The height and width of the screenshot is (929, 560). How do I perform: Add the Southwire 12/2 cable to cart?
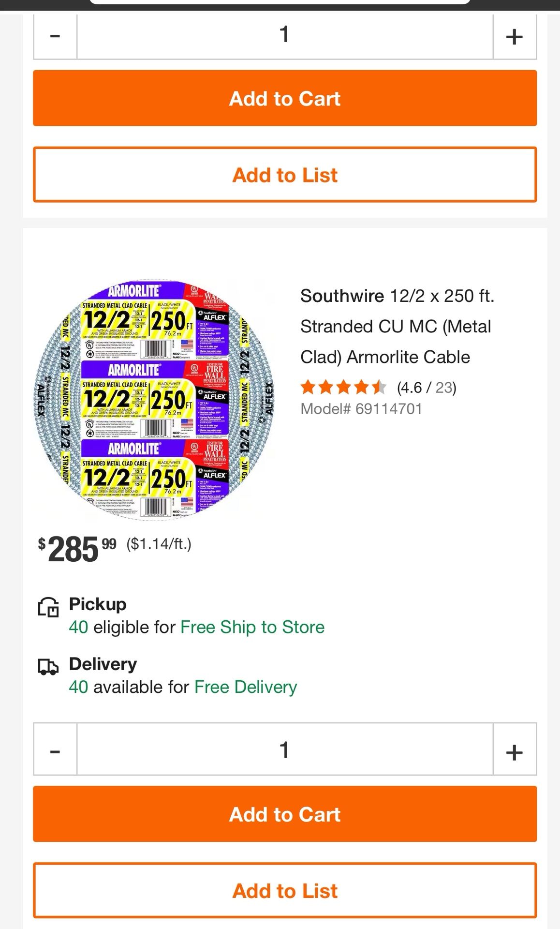[285, 814]
